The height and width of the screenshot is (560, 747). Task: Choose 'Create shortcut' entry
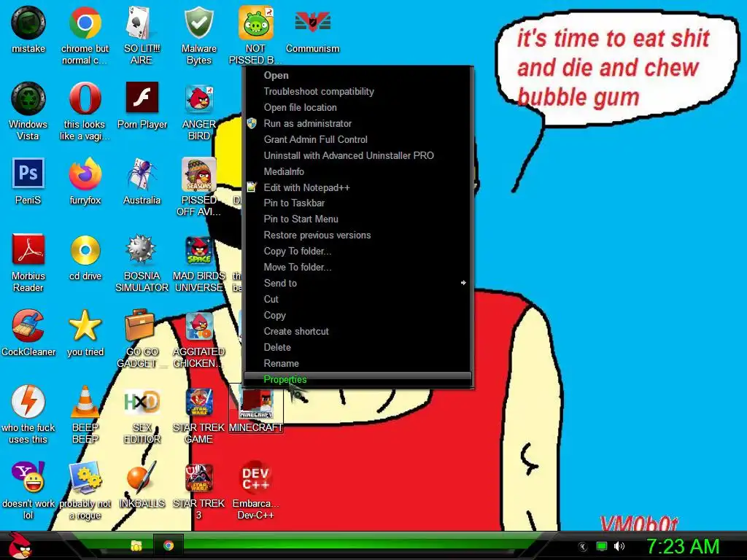coord(357,332)
